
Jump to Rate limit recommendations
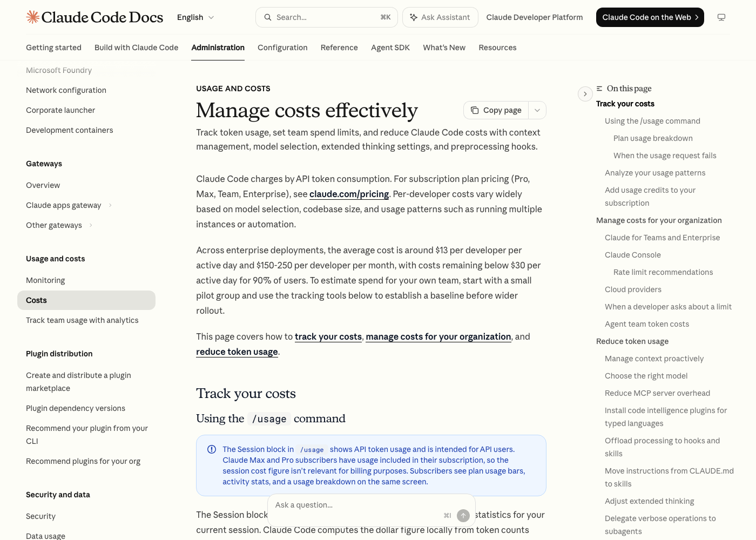[663, 272]
